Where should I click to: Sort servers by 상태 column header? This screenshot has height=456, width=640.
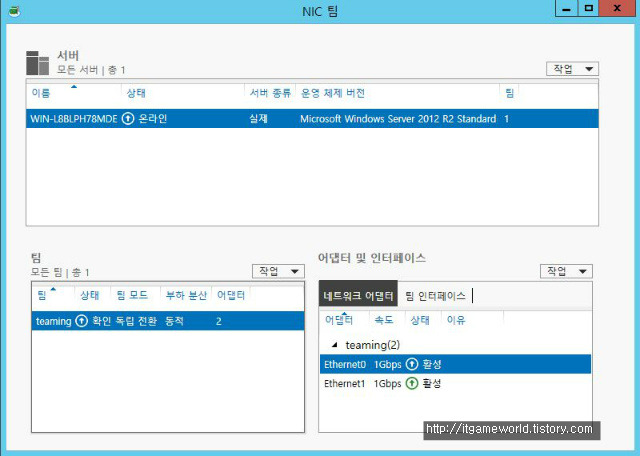coord(136,93)
